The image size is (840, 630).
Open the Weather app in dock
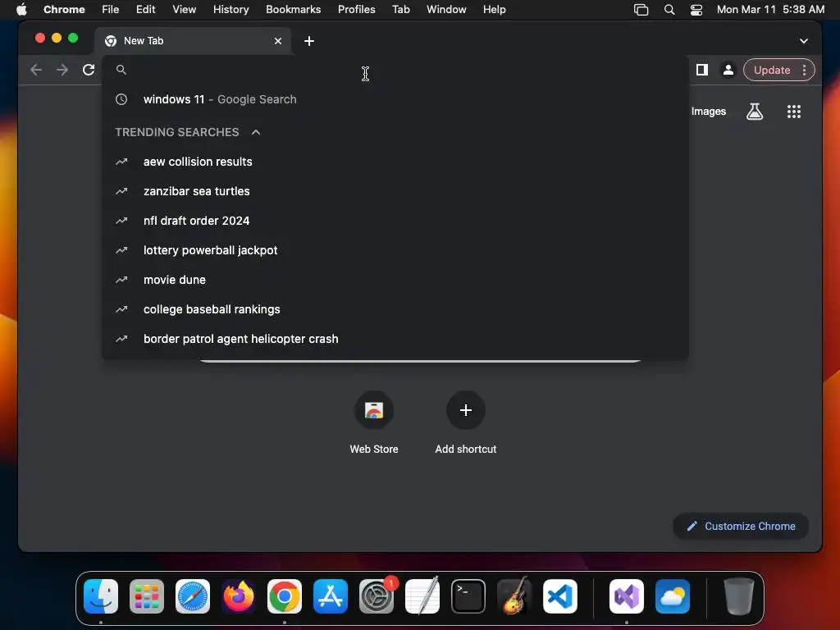point(673,596)
